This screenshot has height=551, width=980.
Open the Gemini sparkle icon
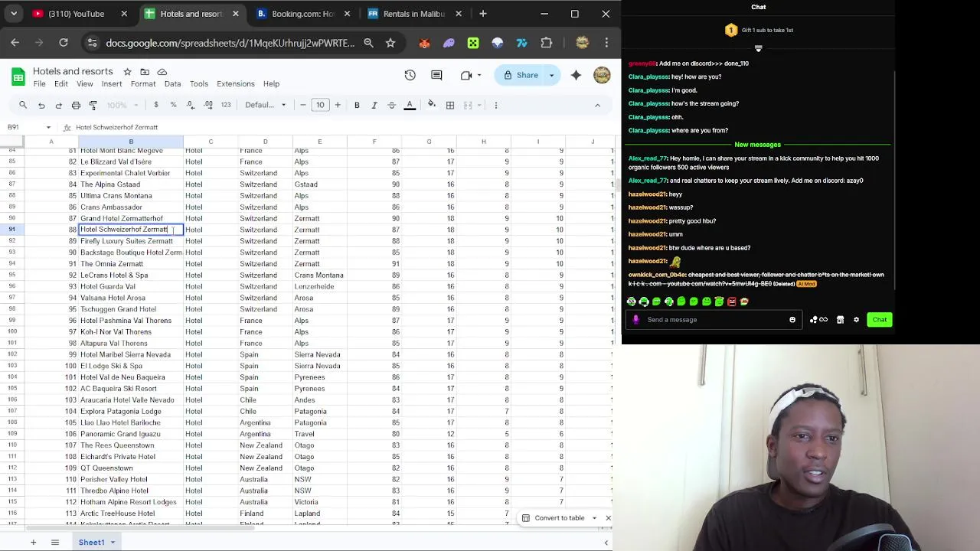click(x=576, y=75)
